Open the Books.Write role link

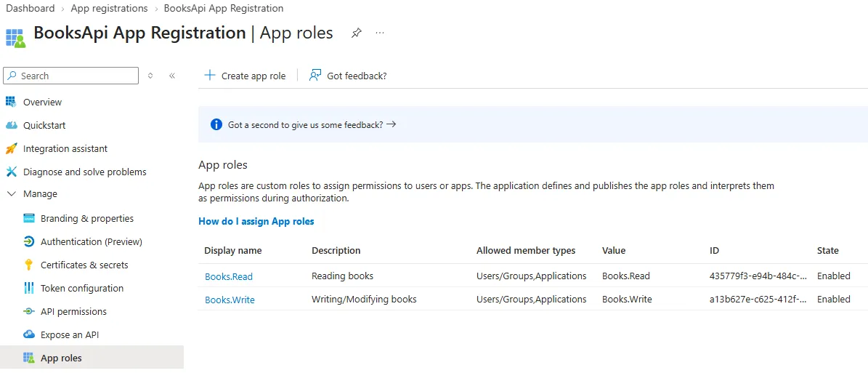(x=230, y=300)
